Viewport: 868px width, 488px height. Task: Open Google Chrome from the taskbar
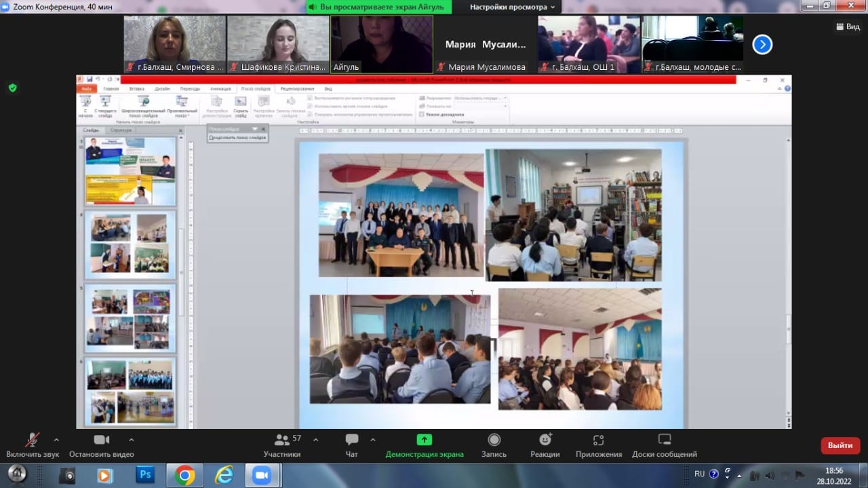184,475
